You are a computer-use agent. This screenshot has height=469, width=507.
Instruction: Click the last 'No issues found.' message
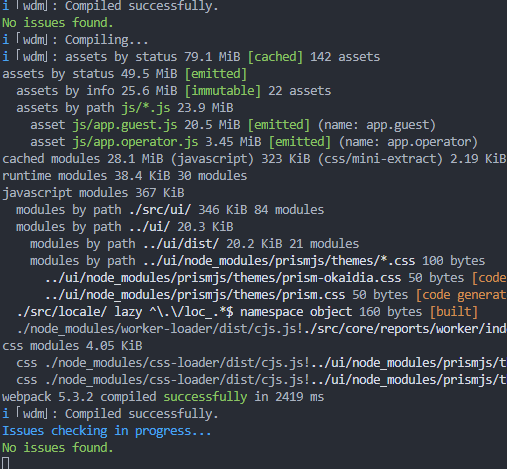(58, 448)
